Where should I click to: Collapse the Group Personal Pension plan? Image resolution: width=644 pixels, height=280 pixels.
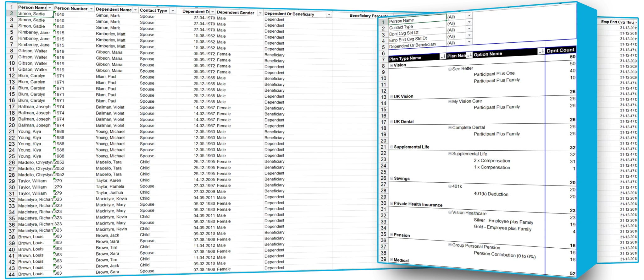click(450, 245)
